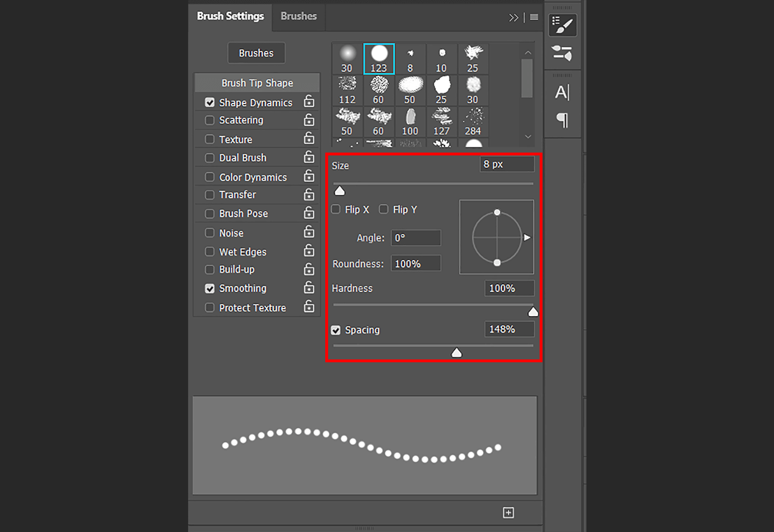Open the Brush Settings panel menu icon
The width and height of the screenshot is (774, 532).
(x=533, y=17)
